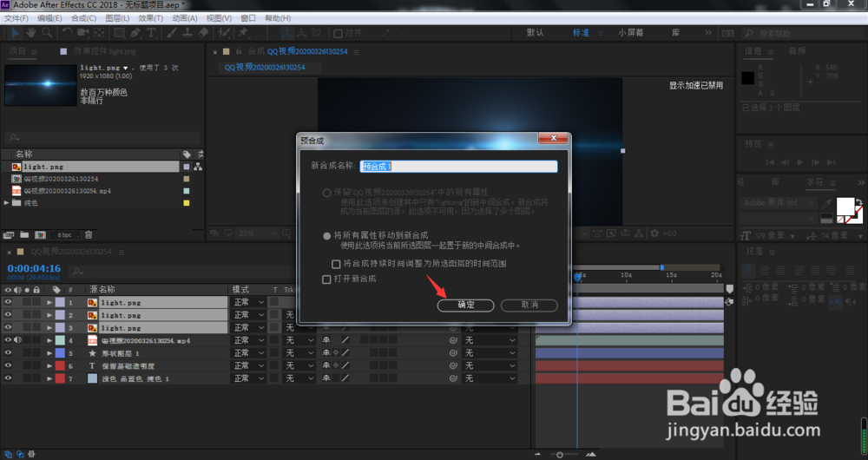
Task: Select the Brush tool
Action: click(172, 33)
